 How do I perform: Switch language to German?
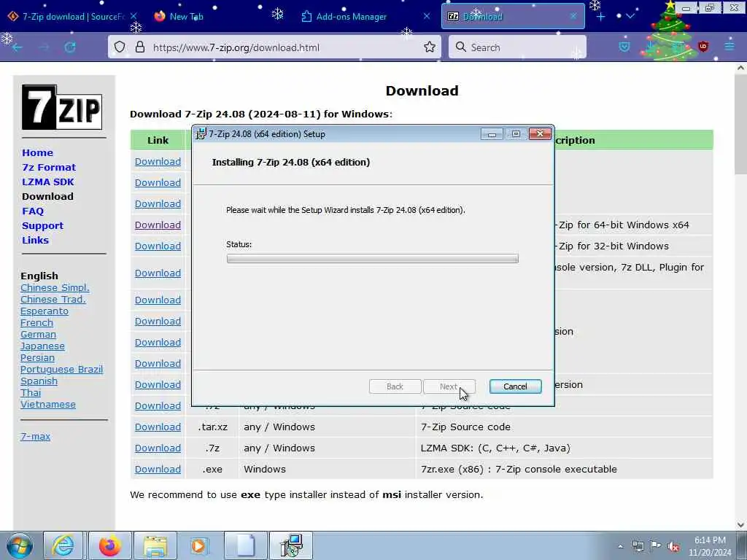tap(38, 334)
